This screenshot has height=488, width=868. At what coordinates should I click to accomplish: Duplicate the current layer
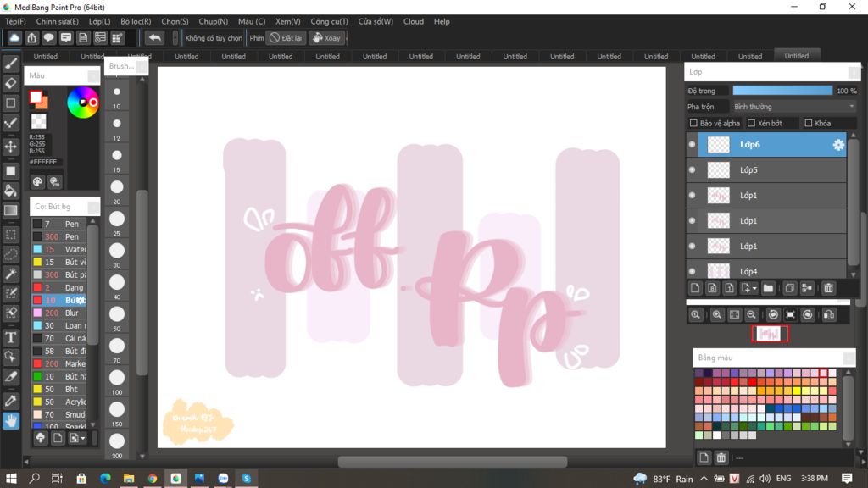click(790, 288)
